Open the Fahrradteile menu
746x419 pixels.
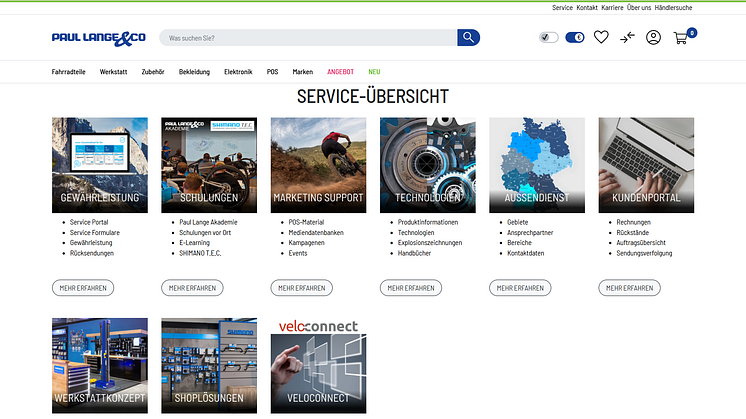(69, 72)
